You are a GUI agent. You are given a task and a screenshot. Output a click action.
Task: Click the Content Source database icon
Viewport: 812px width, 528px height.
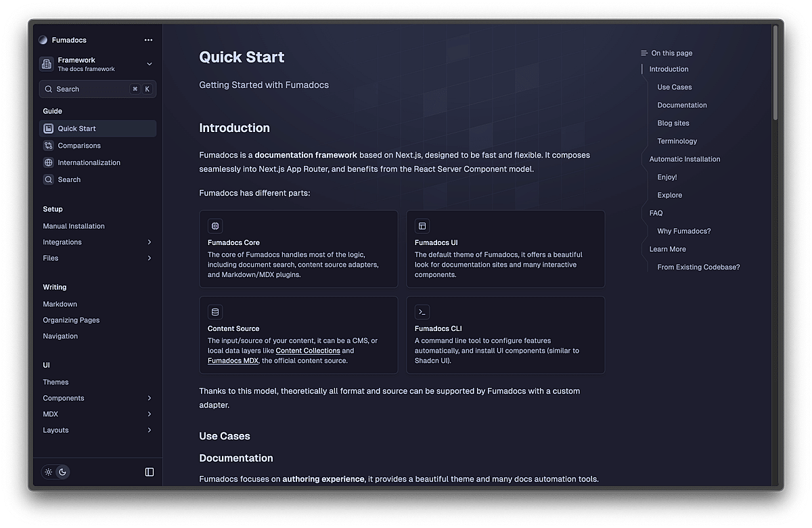(215, 312)
